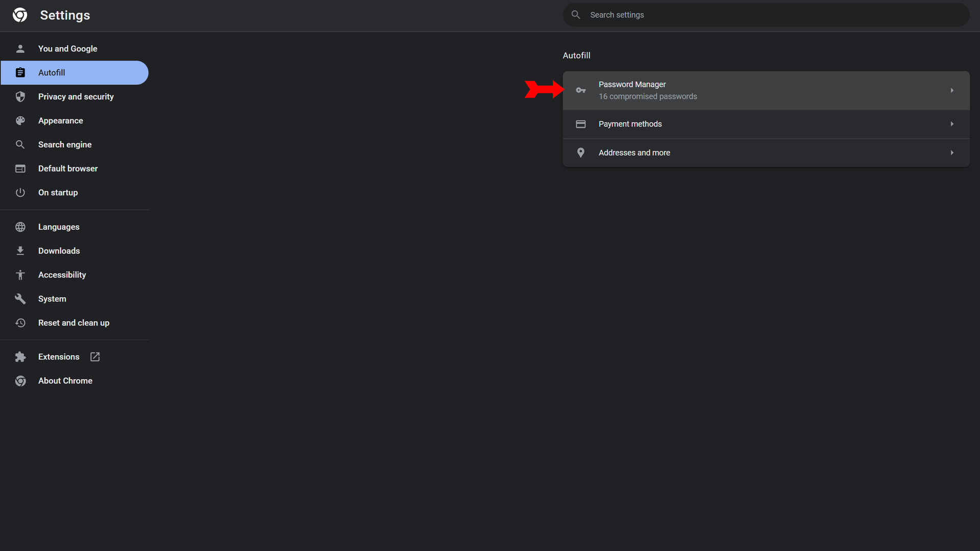Select Default browser settings option
The image size is (980, 551).
(x=67, y=168)
